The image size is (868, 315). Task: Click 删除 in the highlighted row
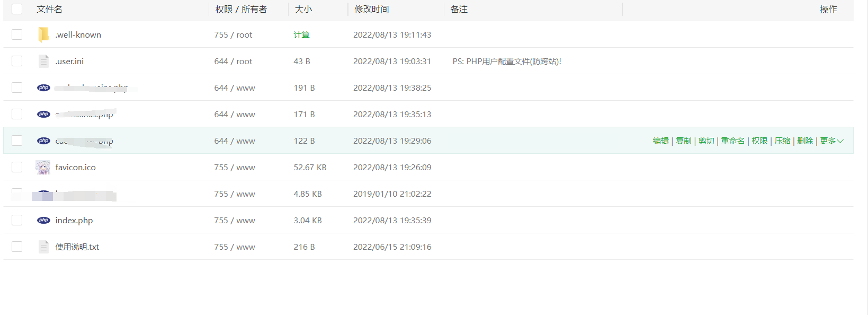[804, 141]
